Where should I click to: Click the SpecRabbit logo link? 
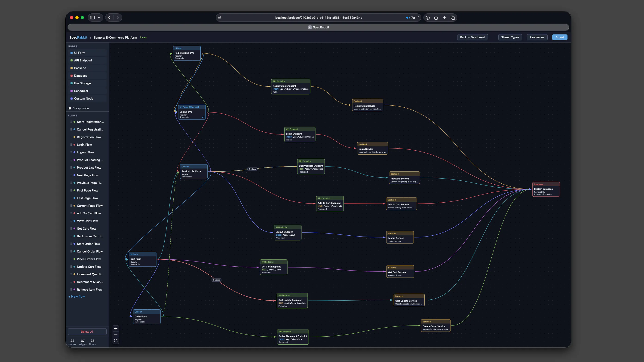78,37
